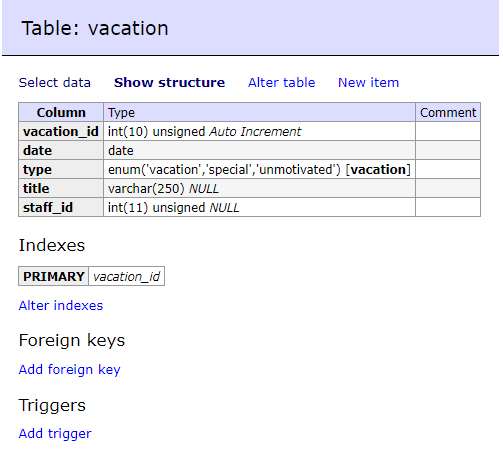Click the Type column header
The height and width of the screenshot is (455, 503).
259,112
